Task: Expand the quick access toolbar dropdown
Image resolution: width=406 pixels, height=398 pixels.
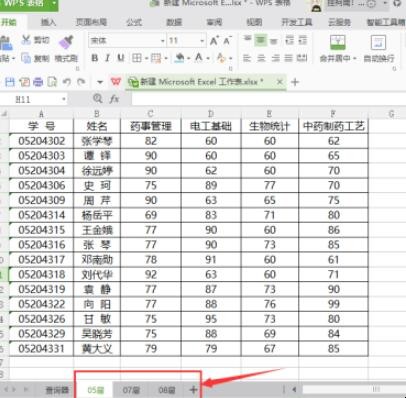Action: pyautogui.click(x=100, y=82)
